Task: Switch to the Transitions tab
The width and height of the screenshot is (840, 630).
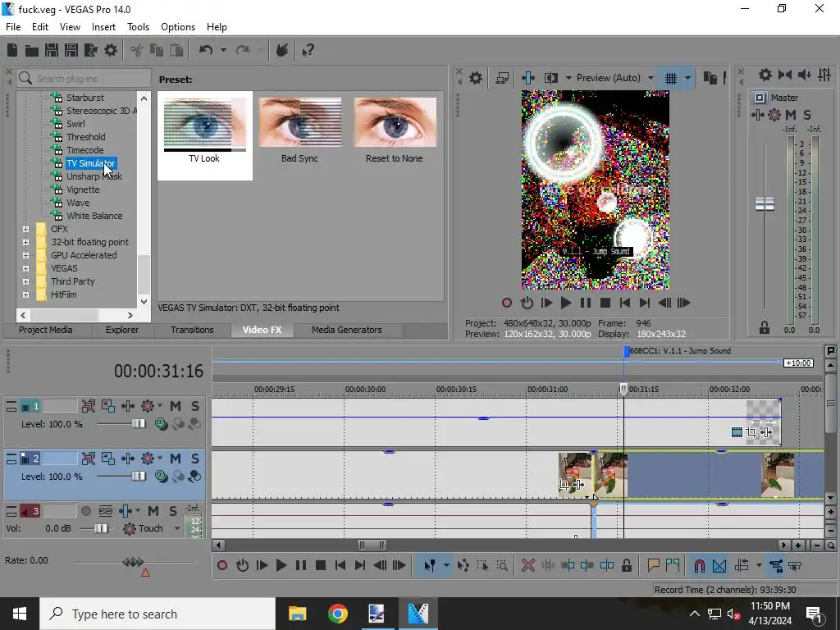Action: pyautogui.click(x=192, y=330)
